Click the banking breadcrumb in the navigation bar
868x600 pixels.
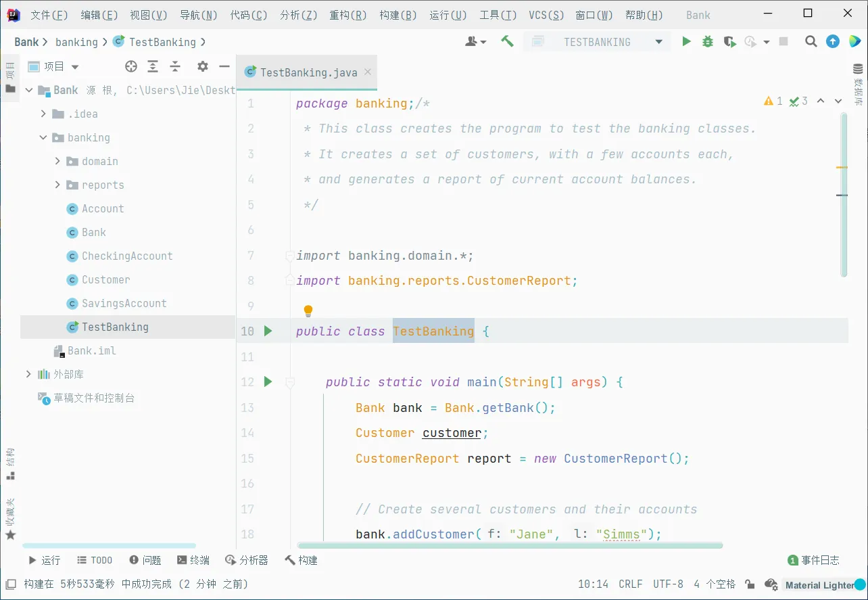coord(76,42)
